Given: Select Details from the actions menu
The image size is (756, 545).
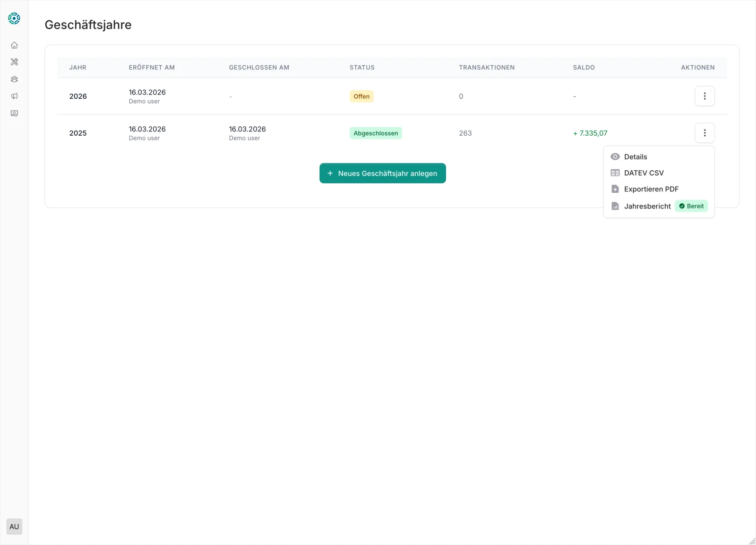Looking at the screenshot, I should pyautogui.click(x=636, y=157).
